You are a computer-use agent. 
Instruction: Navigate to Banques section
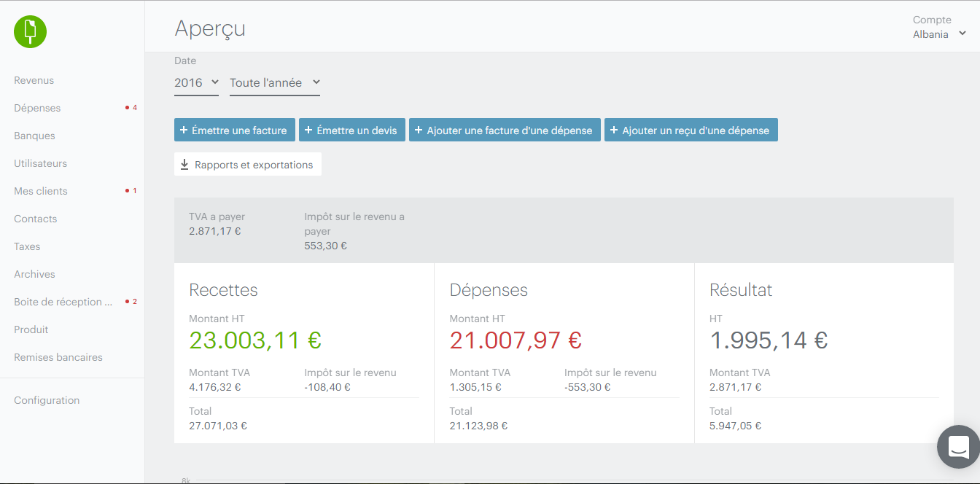[34, 136]
